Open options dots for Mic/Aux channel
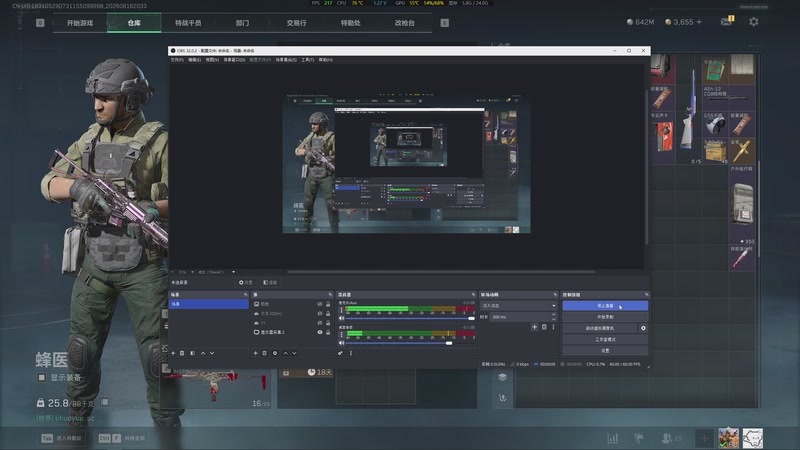Screen dimensions: 800x450 coord(341,310)
